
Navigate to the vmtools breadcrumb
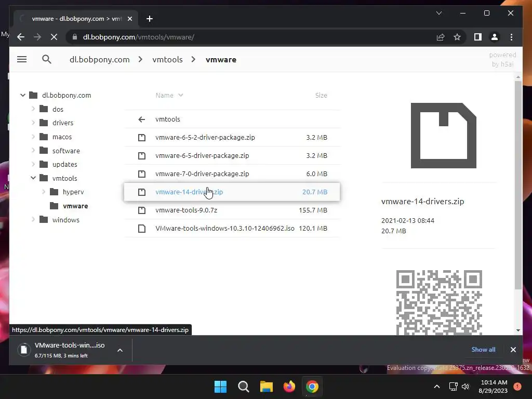[167, 60]
